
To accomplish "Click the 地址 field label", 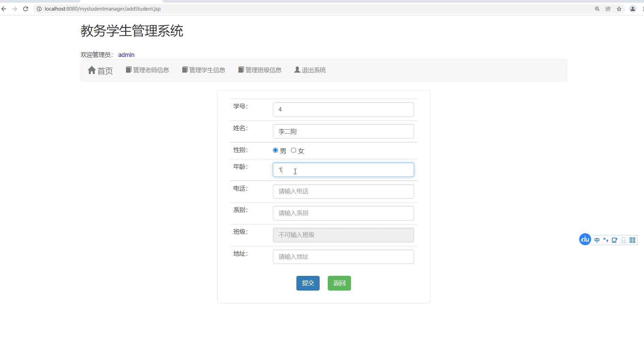I will coord(240,254).
